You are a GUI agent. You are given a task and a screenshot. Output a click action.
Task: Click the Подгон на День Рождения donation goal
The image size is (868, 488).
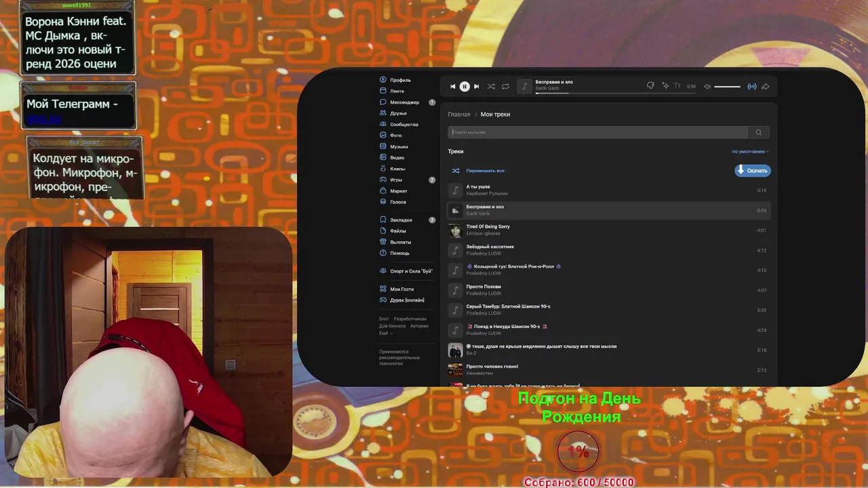pyautogui.click(x=580, y=407)
